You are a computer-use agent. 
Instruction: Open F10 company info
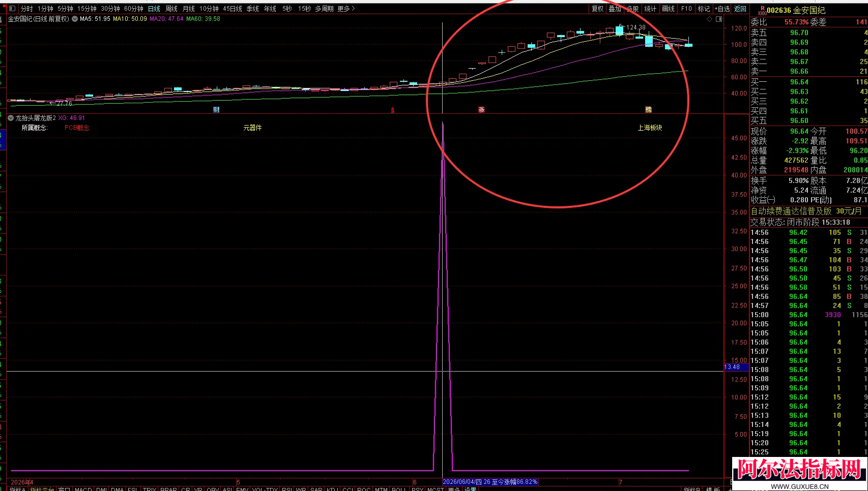coord(686,9)
